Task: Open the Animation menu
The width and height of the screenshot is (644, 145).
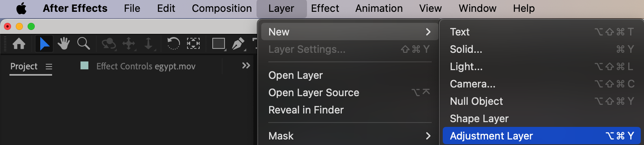Action: click(379, 8)
